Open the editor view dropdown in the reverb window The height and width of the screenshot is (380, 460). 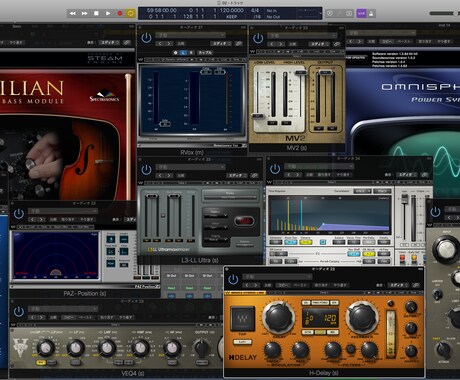click(407, 175)
